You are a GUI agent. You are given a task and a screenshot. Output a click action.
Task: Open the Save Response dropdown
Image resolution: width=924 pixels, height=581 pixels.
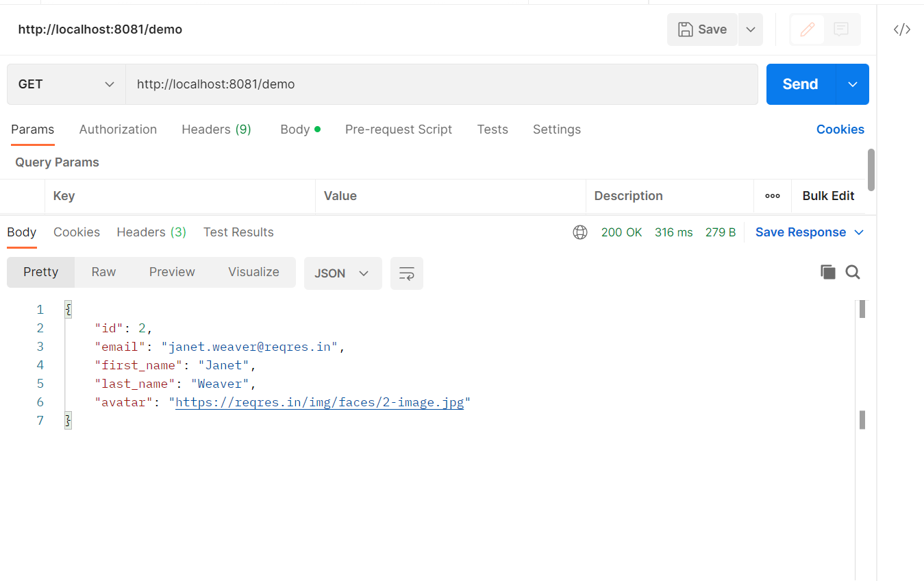coord(810,232)
